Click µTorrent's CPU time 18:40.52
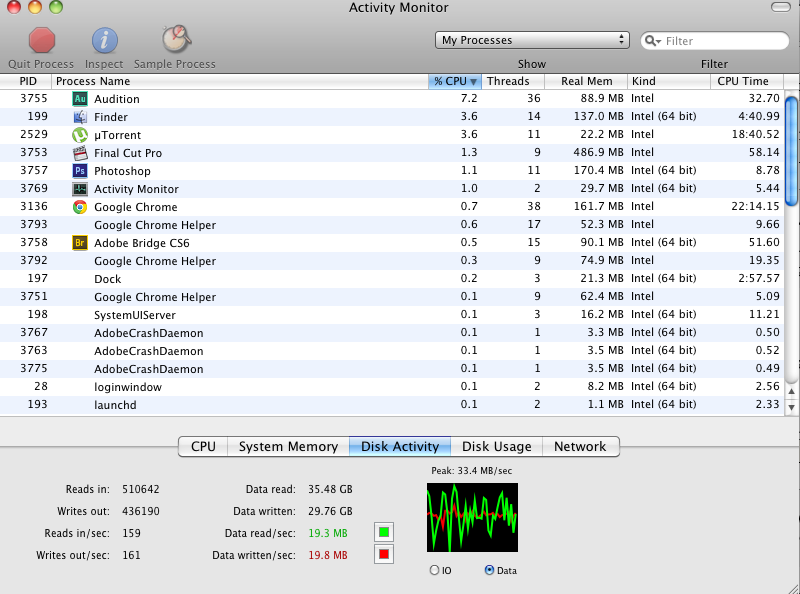Image resolution: width=800 pixels, height=594 pixels. pyautogui.click(x=755, y=134)
